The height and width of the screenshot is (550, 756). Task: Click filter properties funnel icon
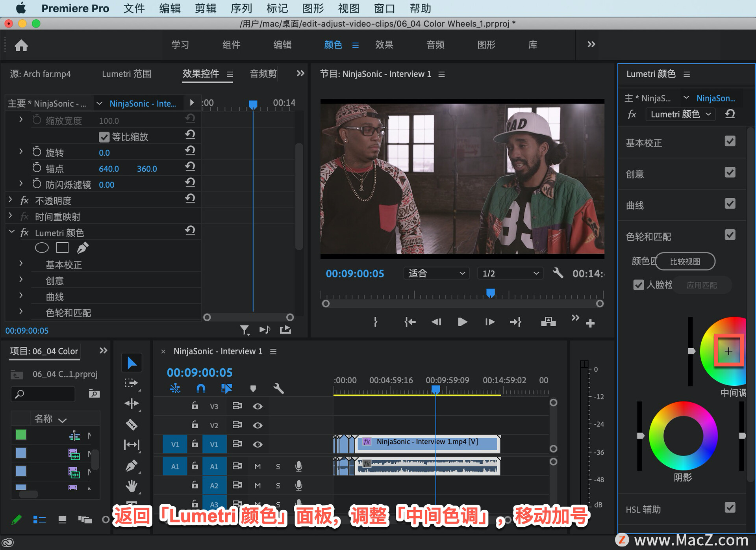[245, 330]
